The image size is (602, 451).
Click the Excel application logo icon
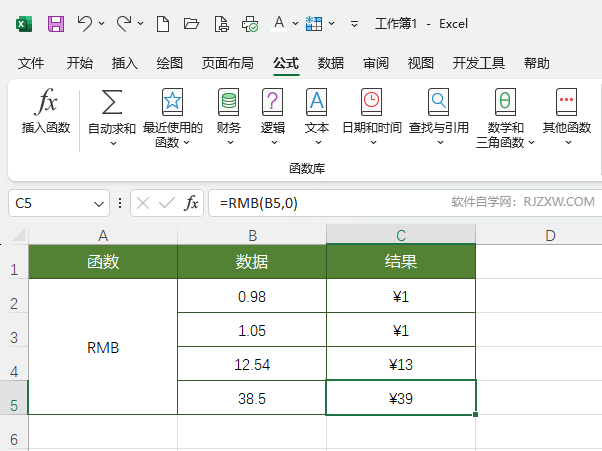24,24
